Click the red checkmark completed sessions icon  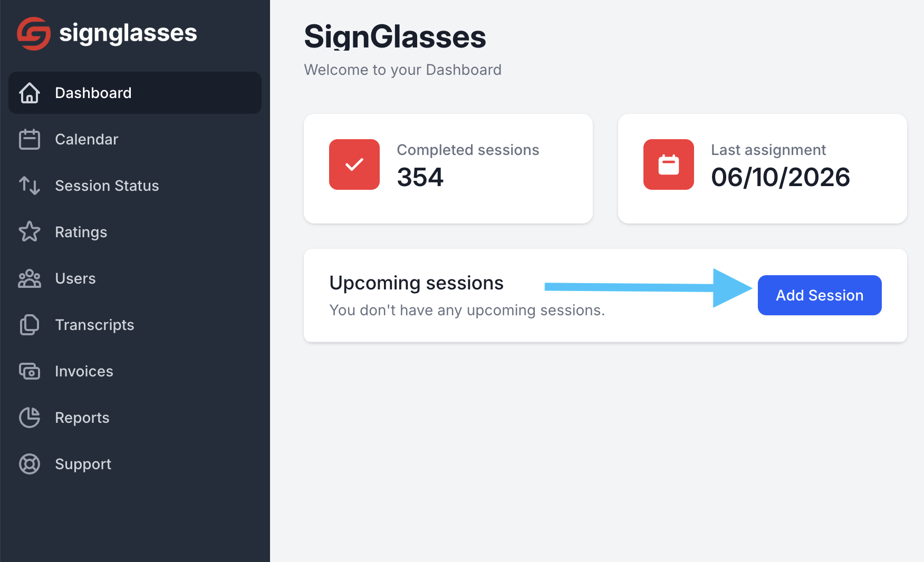tap(354, 164)
